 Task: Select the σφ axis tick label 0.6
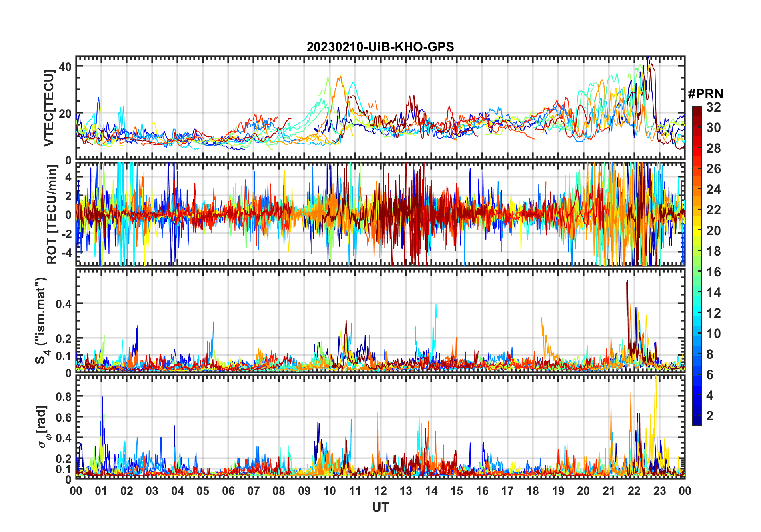tap(64, 418)
